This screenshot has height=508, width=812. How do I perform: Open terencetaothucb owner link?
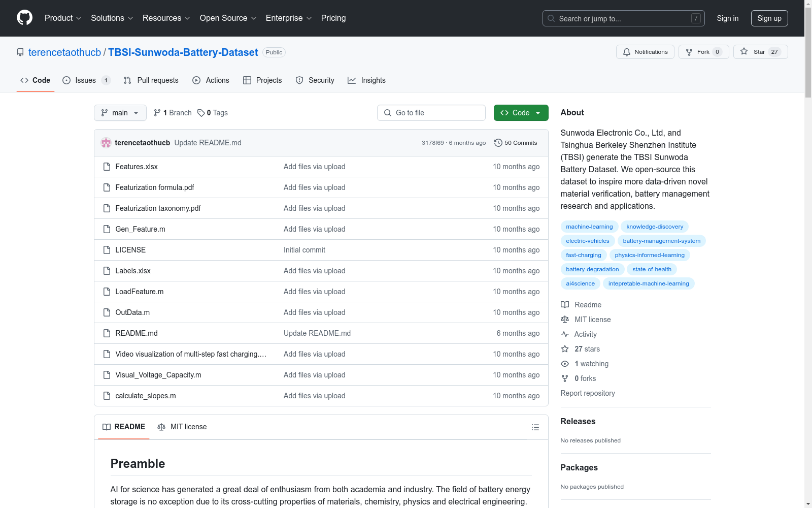point(65,52)
